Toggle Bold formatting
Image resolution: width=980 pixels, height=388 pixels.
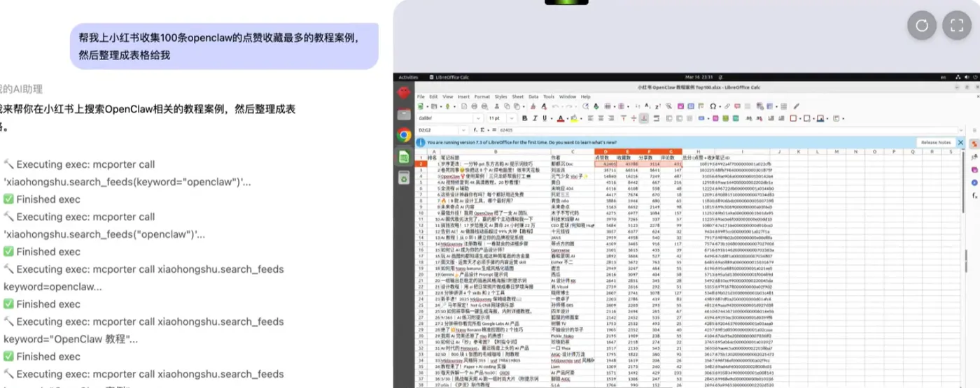(x=524, y=118)
